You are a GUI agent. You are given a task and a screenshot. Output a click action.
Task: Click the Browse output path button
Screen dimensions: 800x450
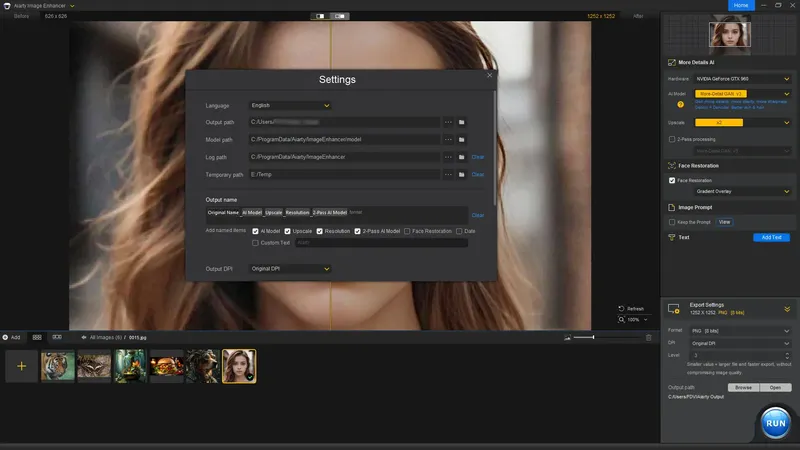tap(743, 388)
